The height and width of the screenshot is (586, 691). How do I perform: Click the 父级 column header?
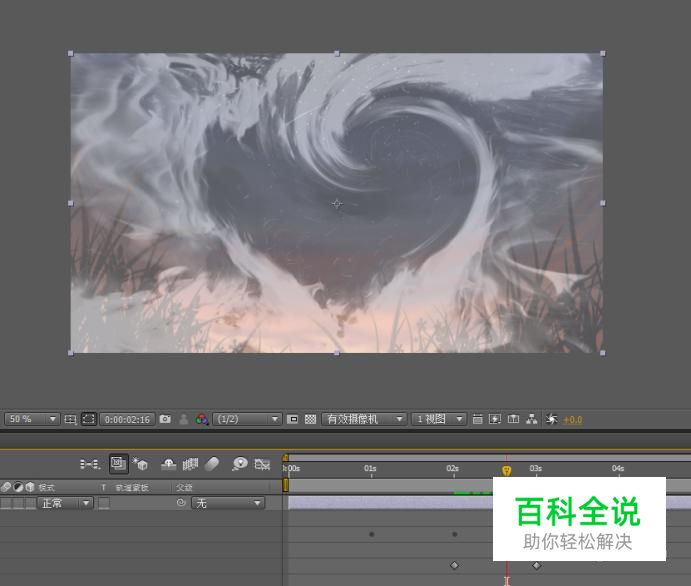184,487
